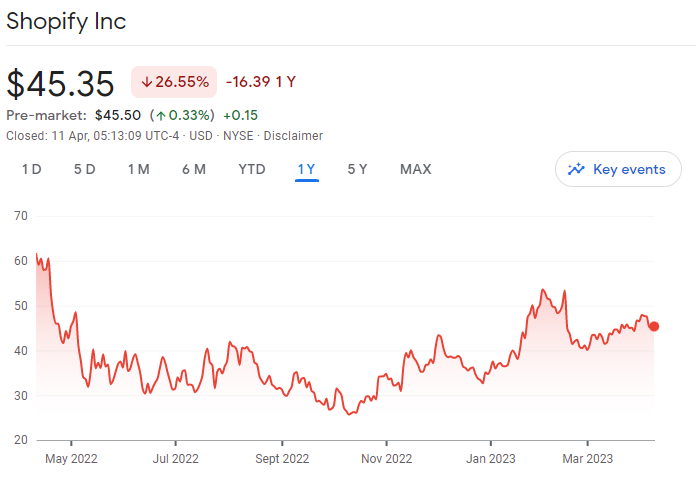
Task: Click the Nov 2022 axis label
Action: click(x=386, y=459)
